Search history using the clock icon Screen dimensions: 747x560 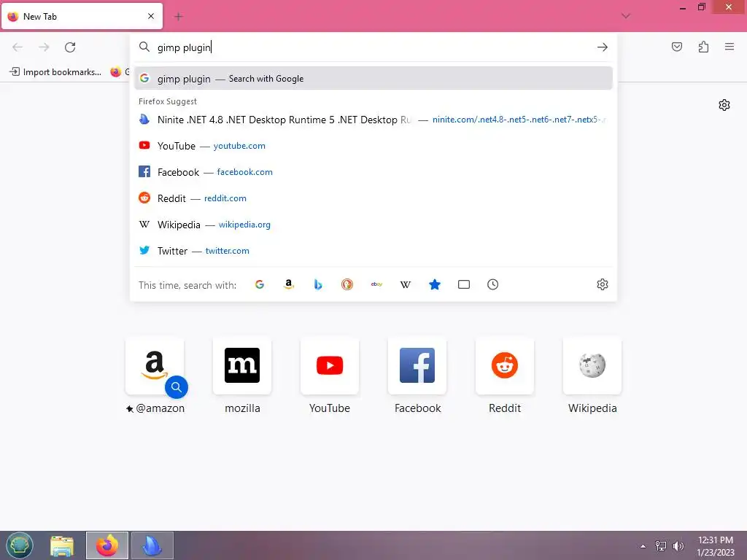492,284
